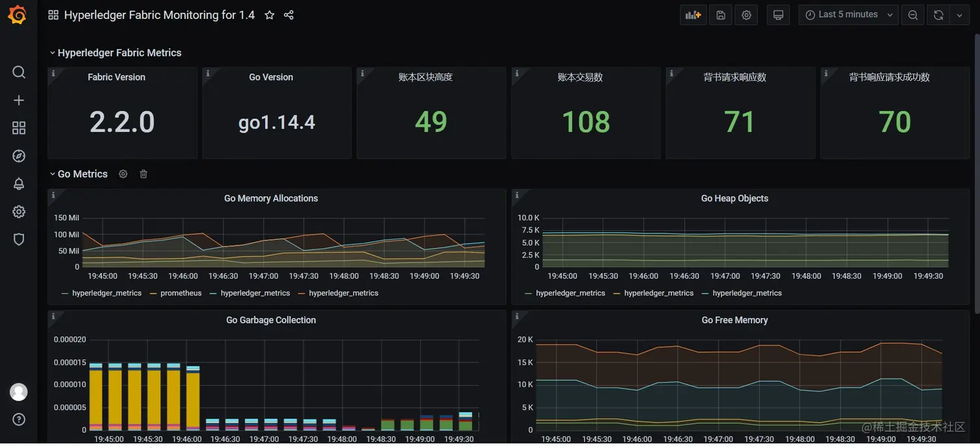Open the Last 5 minutes time picker

(848, 15)
